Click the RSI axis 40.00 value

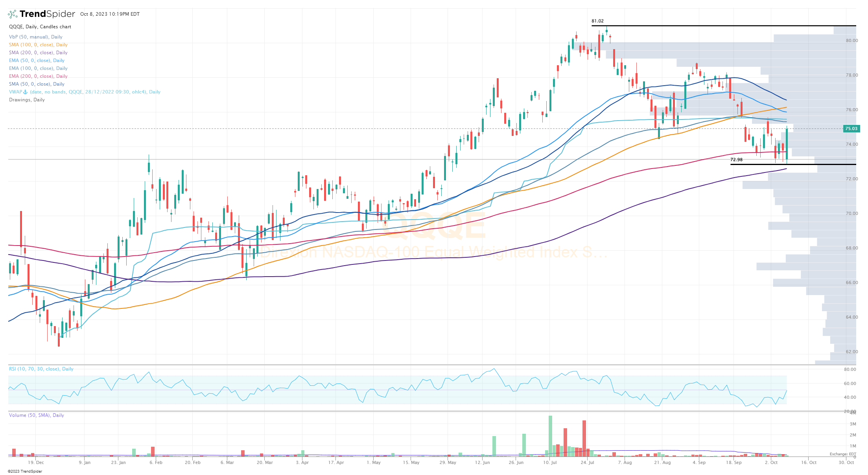850,397
